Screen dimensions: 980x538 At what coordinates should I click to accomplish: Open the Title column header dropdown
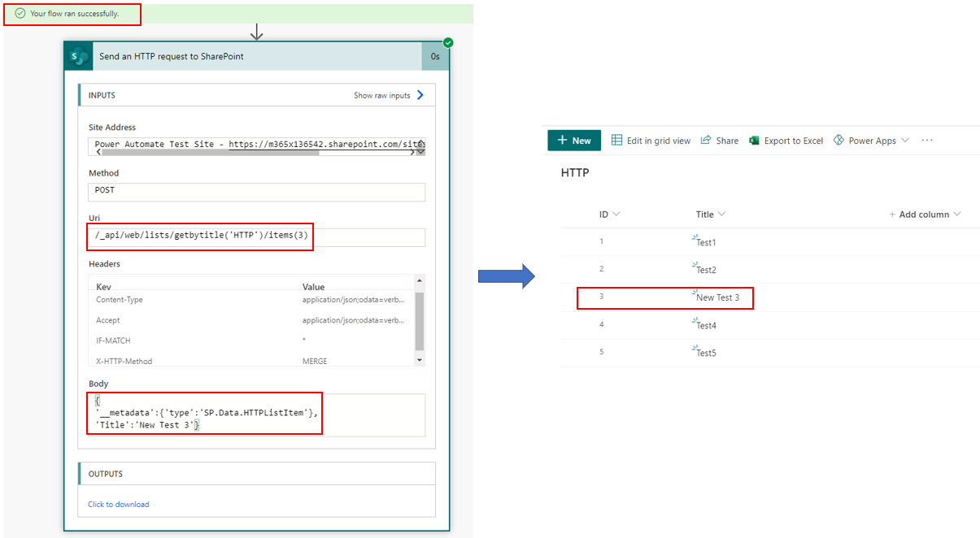pos(721,215)
